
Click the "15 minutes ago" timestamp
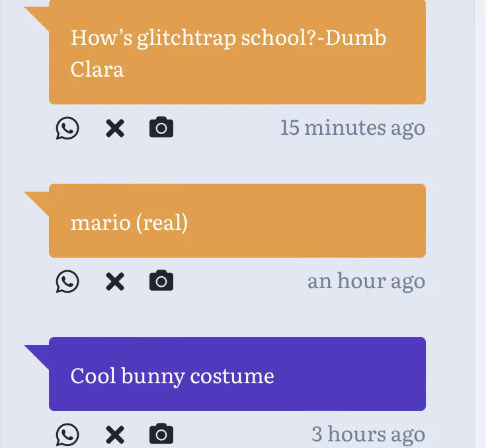point(352,128)
